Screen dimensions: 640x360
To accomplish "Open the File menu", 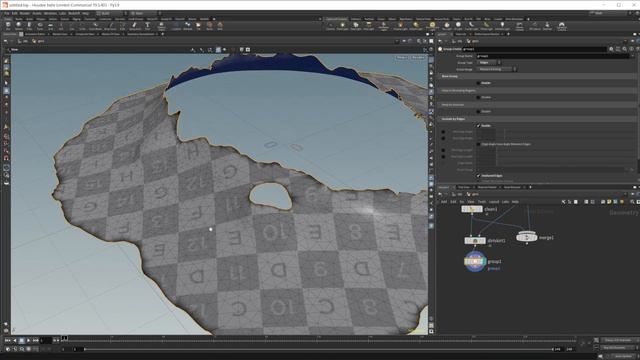I will (7, 13).
